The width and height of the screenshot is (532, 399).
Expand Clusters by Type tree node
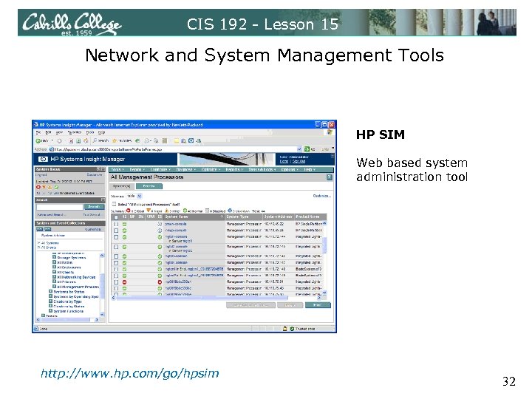50,301
